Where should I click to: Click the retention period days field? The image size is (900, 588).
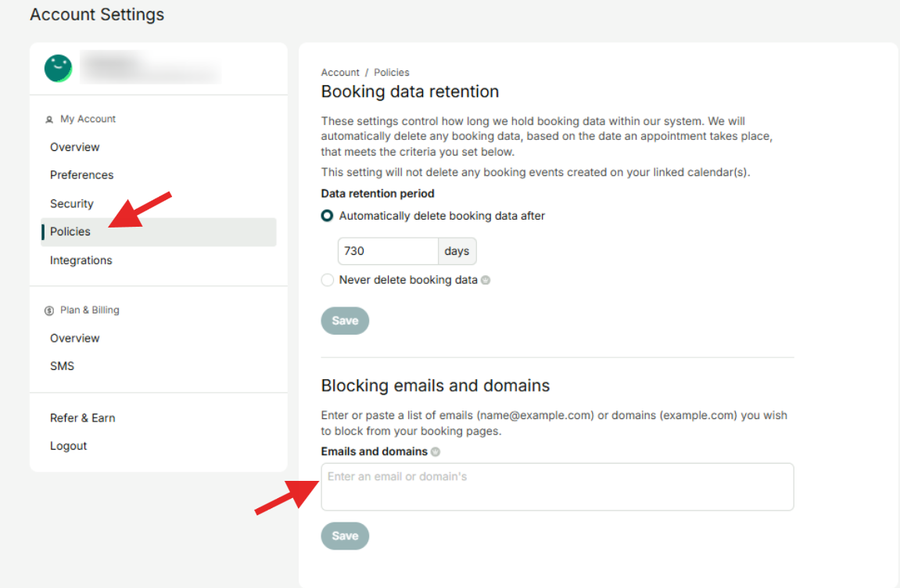coord(387,251)
